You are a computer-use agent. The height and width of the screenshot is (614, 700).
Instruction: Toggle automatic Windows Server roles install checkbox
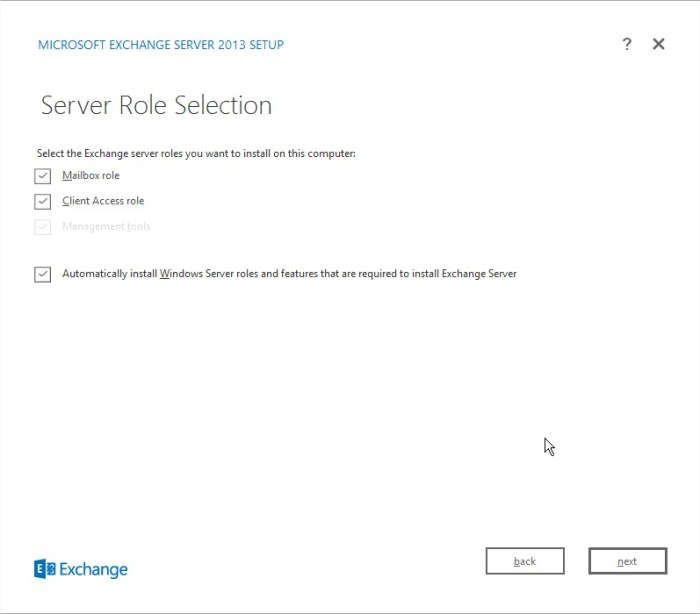42,274
